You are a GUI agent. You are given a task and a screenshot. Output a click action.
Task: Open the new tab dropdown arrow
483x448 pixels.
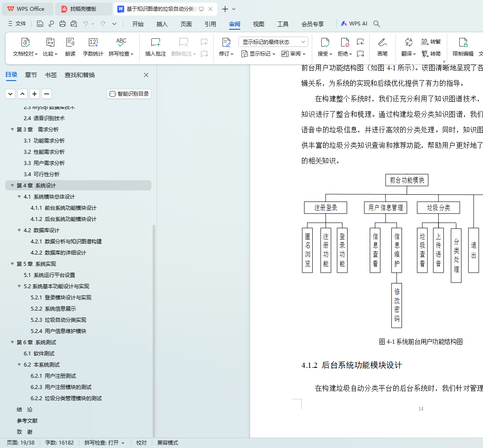click(234, 9)
